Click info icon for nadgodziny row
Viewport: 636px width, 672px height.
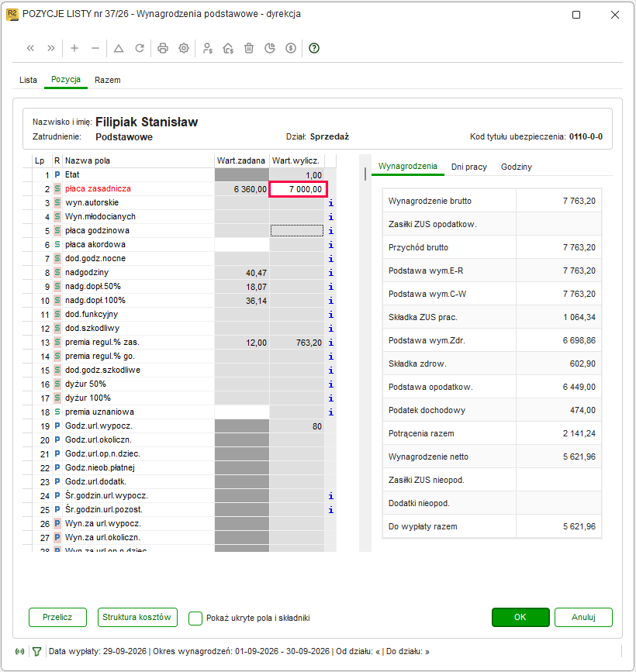330,273
